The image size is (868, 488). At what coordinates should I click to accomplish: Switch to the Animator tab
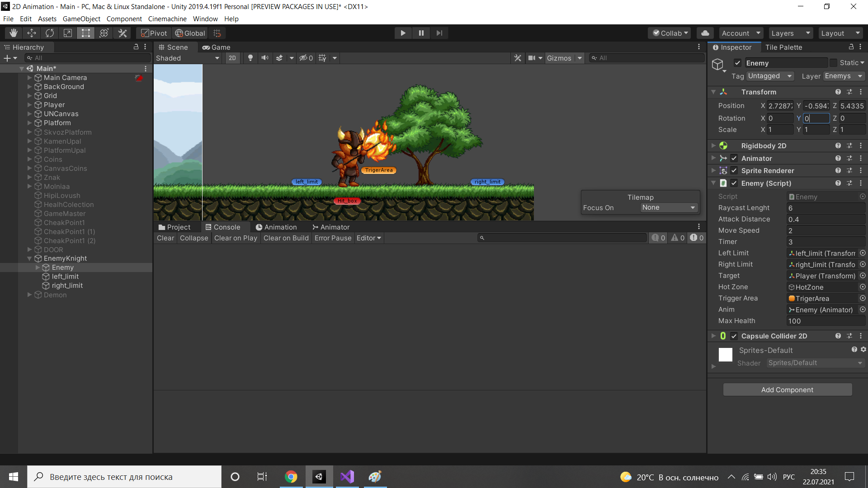[x=331, y=227]
